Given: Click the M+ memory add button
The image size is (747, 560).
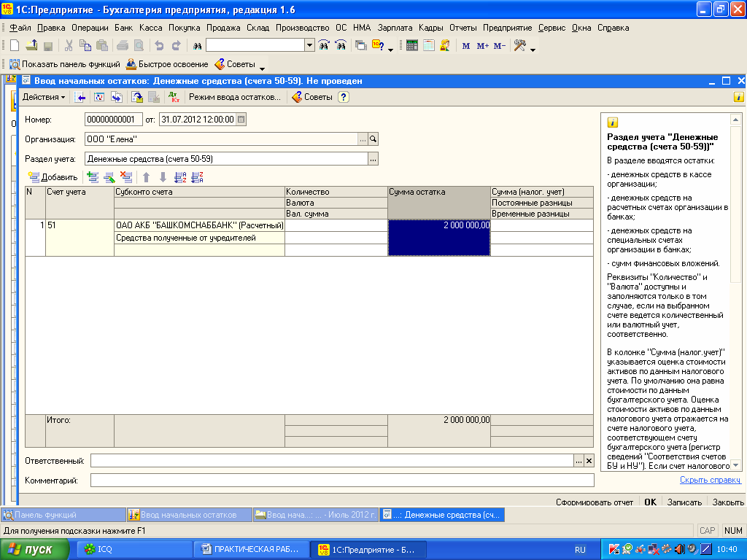Looking at the screenshot, I should [483, 46].
